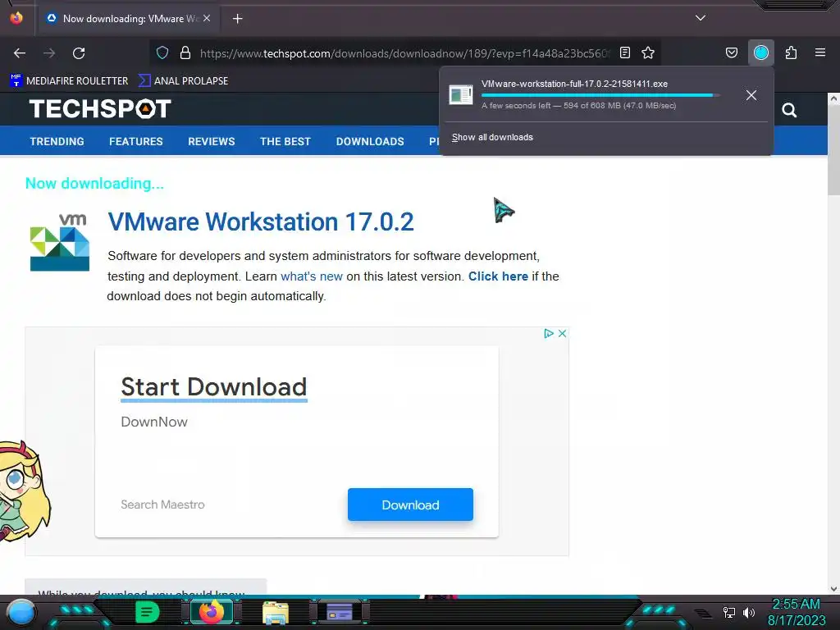List all tabs dropdown arrow
The image size is (840, 630).
pos(701,18)
